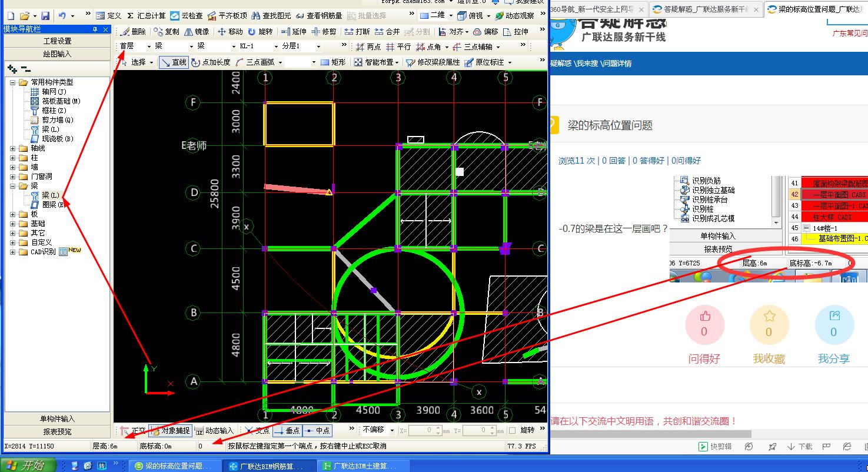Select 三点画弧 three-point arc tool
This screenshot has width=868, height=472.
255,62
